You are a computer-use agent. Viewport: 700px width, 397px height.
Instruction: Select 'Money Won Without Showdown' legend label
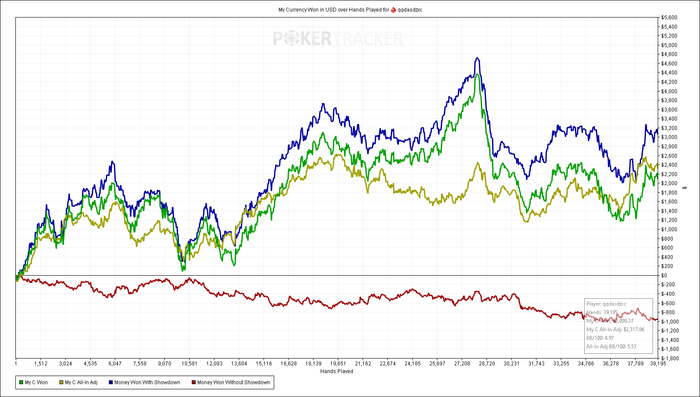click(233, 383)
